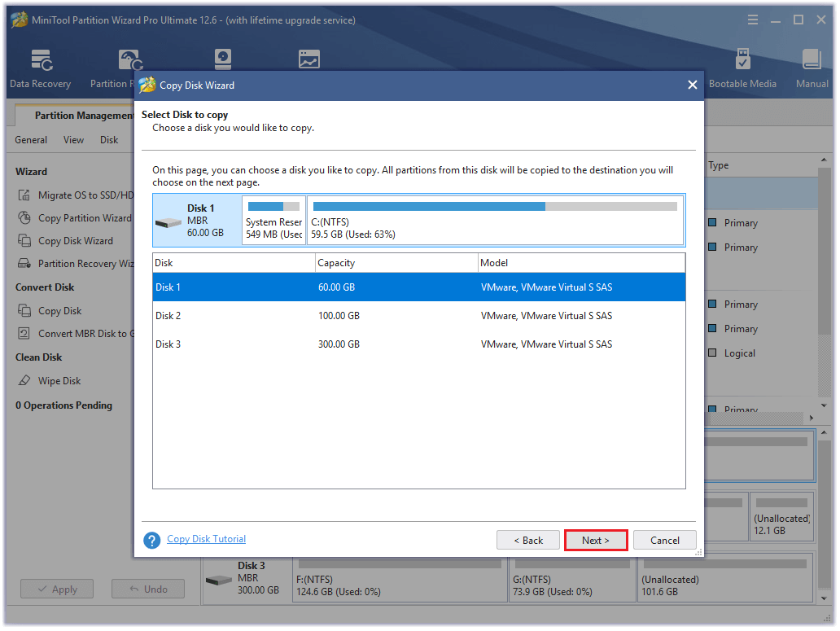
Task: Select Disk 2 row in disk list
Action: (418, 316)
